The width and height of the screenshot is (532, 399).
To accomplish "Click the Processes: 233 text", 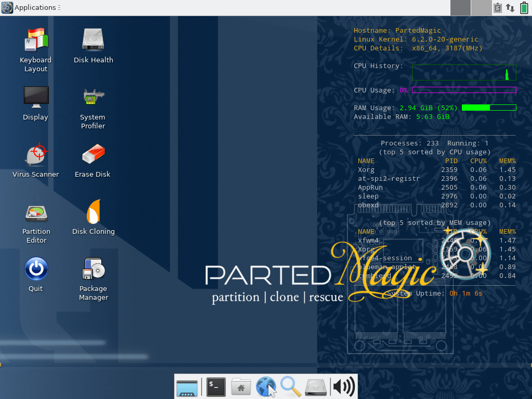I will coord(409,143).
